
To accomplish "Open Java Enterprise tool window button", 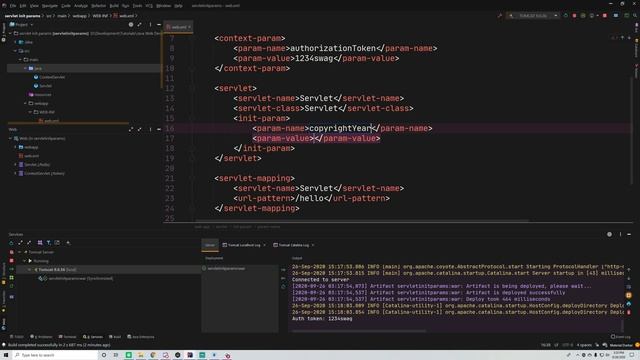I will point(141,337).
